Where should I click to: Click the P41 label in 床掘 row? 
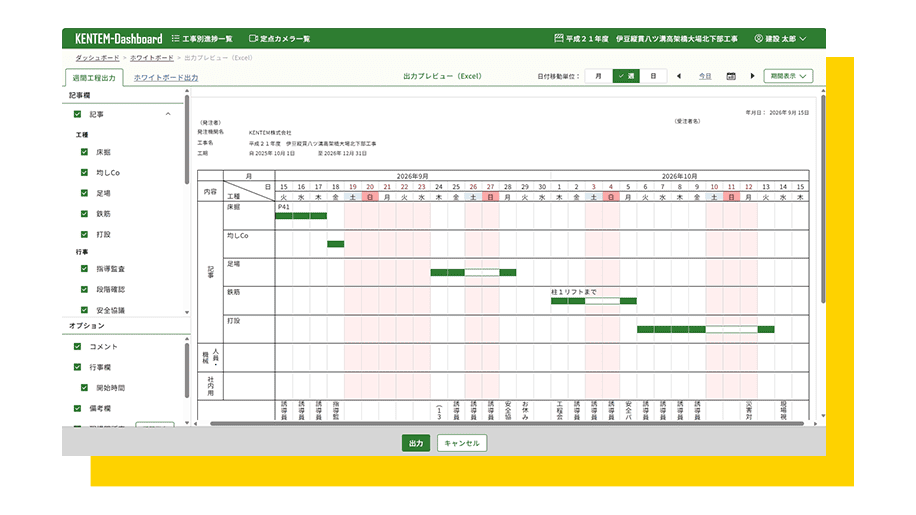tap(283, 207)
